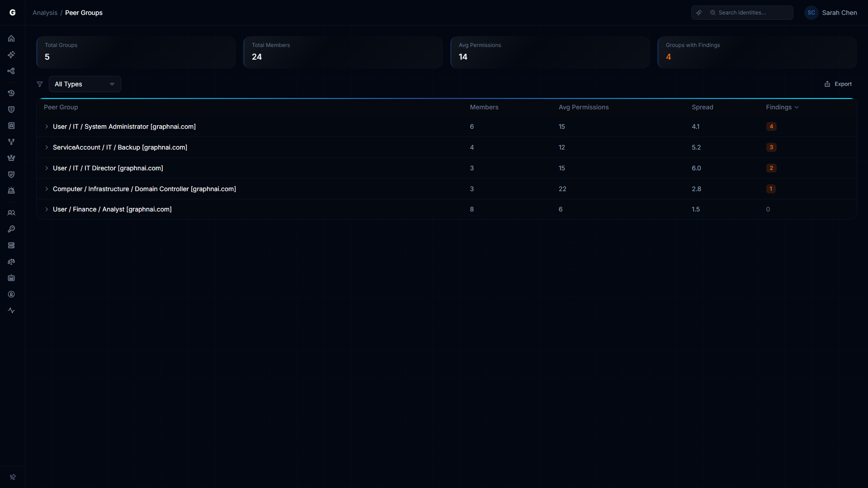The height and width of the screenshot is (488, 868).
Task: Select the alarm bell alerts icon
Action: [11, 190]
